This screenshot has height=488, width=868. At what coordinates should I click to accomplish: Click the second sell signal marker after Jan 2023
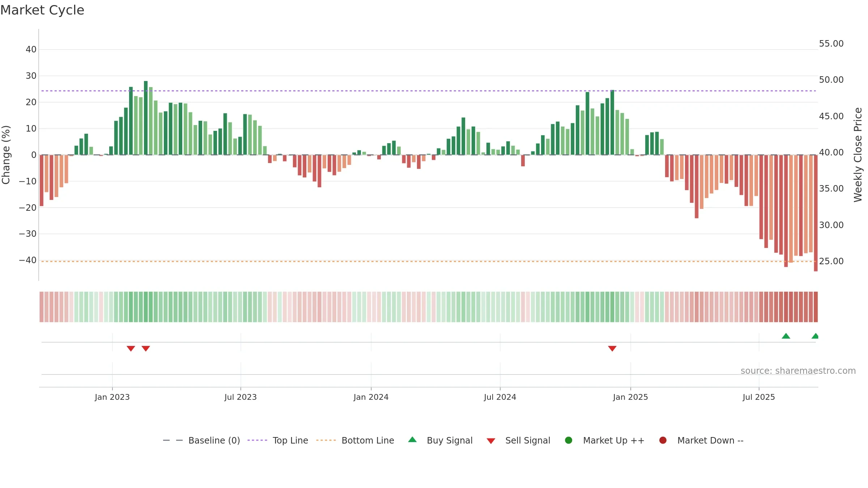coord(146,348)
